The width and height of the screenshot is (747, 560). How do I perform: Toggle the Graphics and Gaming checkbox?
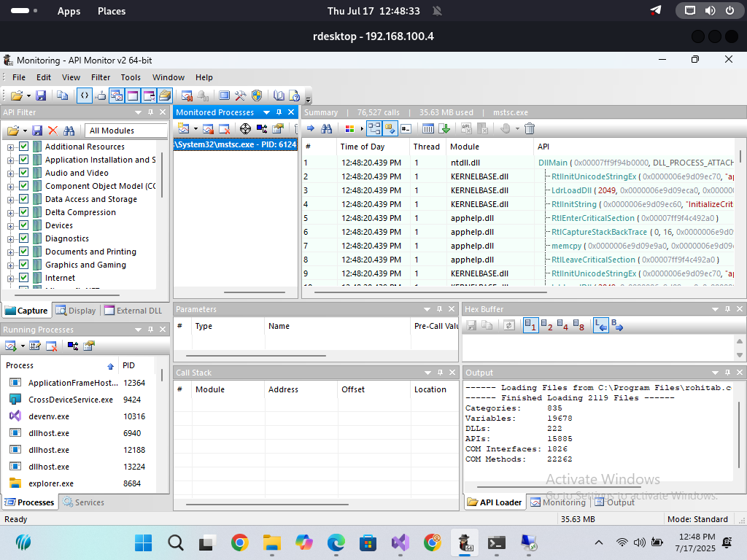click(24, 265)
